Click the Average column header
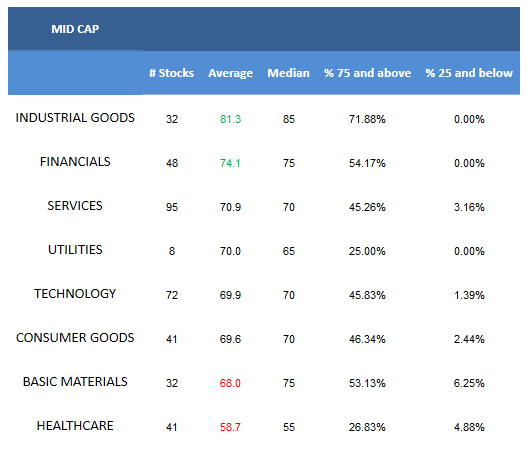 (x=230, y=73)
